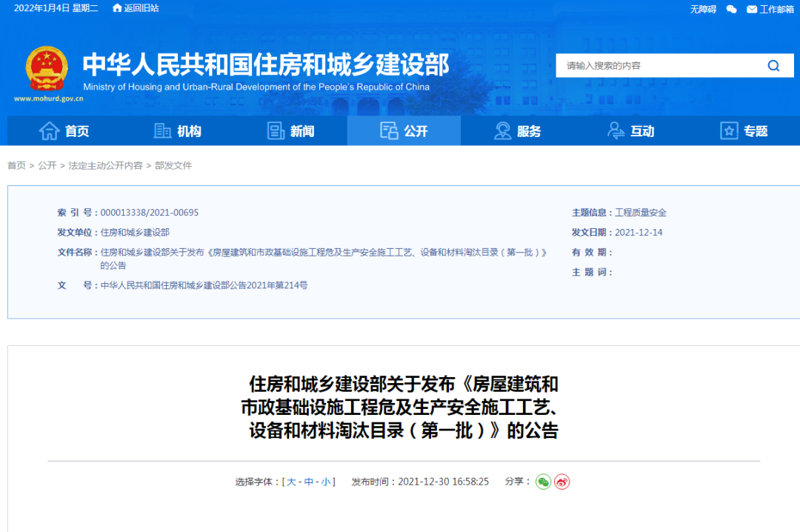Go to the 新闻 navigation tab
Image resolution: width=800 pixels, height=532 pixels.
291,131
